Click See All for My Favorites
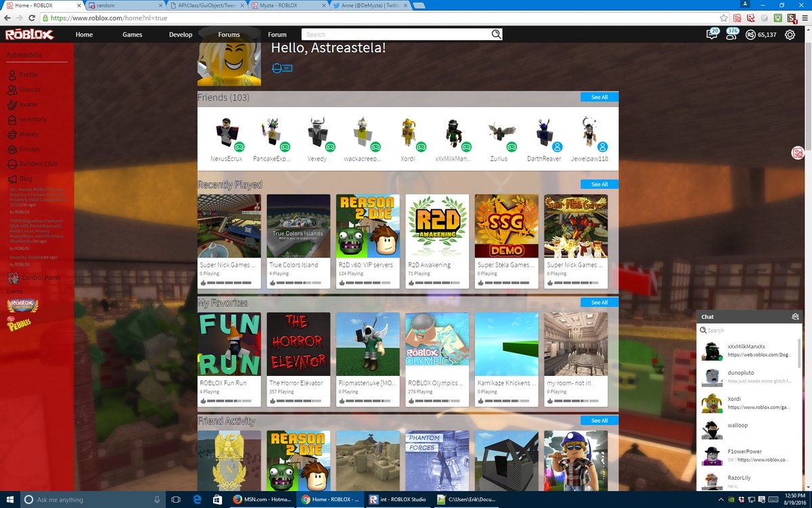The height and width of the screenshot is (508, 812). coord(600,302)
